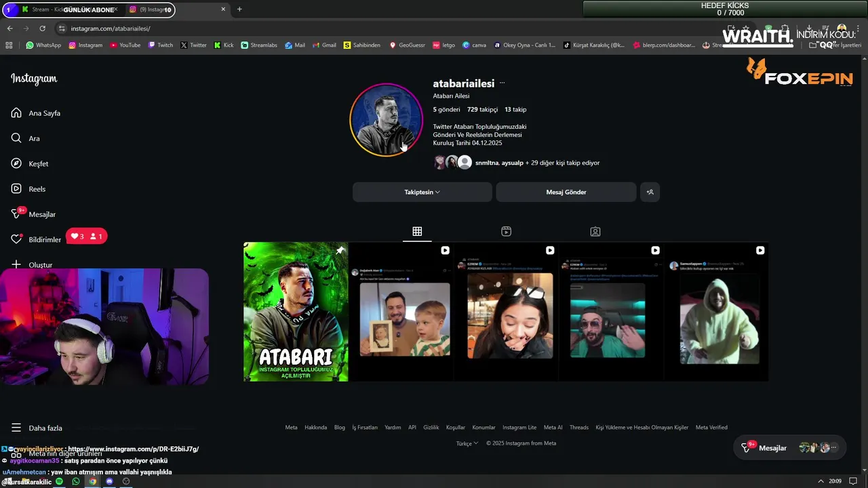Open floating Mesajlar chat widget
This screenshot has width=868, height=488.
[790, 448]
